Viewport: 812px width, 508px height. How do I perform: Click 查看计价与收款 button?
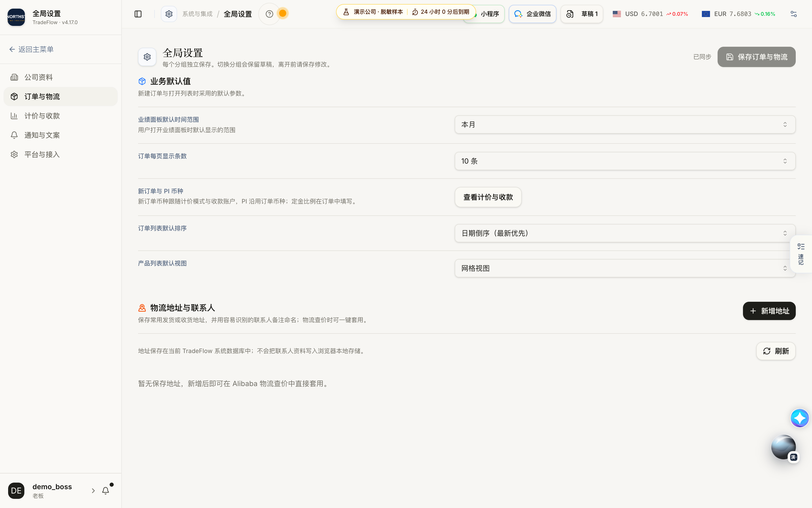tap(488, 197)
